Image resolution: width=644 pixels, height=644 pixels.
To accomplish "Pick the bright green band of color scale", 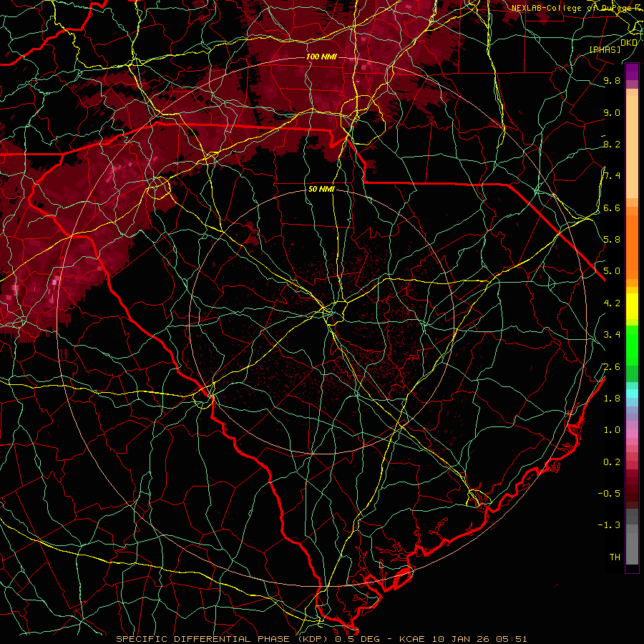I will coord(632,344).
